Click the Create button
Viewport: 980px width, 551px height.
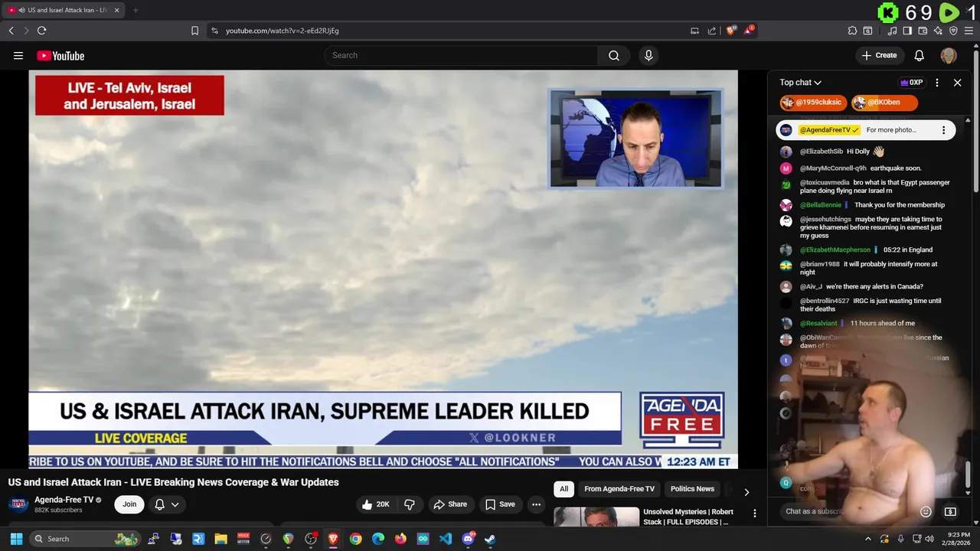pos(879,55)
